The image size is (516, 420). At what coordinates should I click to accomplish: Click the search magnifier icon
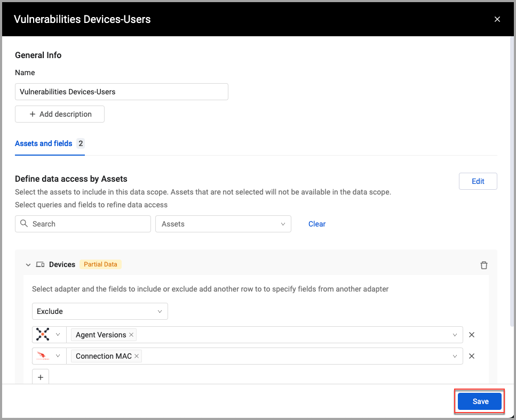tap(24, 223)
